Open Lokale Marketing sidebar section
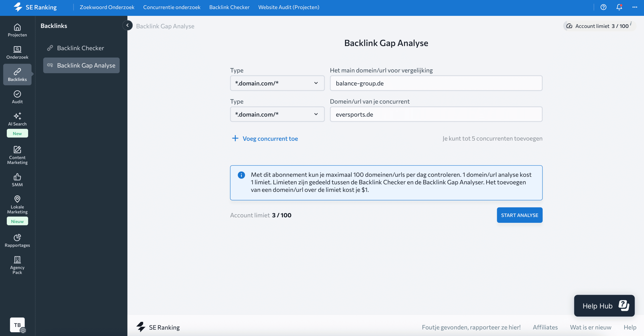644x336 pixels. 17,204
